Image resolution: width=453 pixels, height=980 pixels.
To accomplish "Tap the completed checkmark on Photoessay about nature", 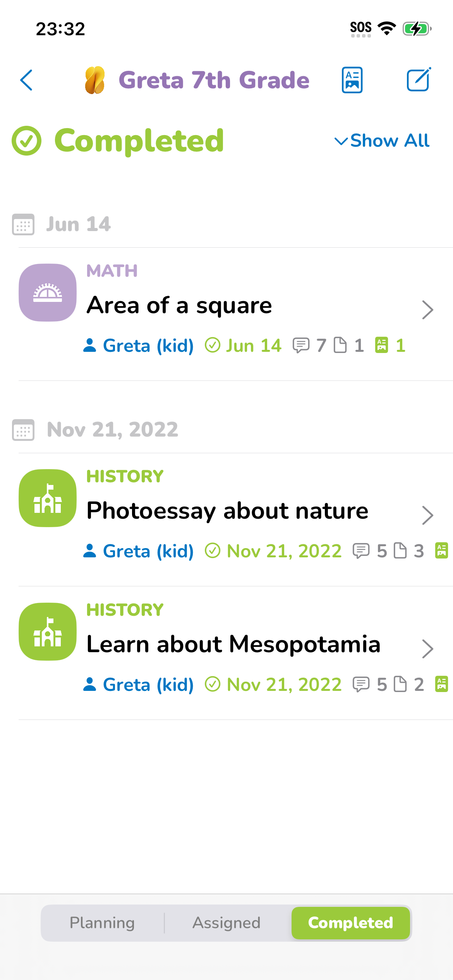I will pos(213,551).
